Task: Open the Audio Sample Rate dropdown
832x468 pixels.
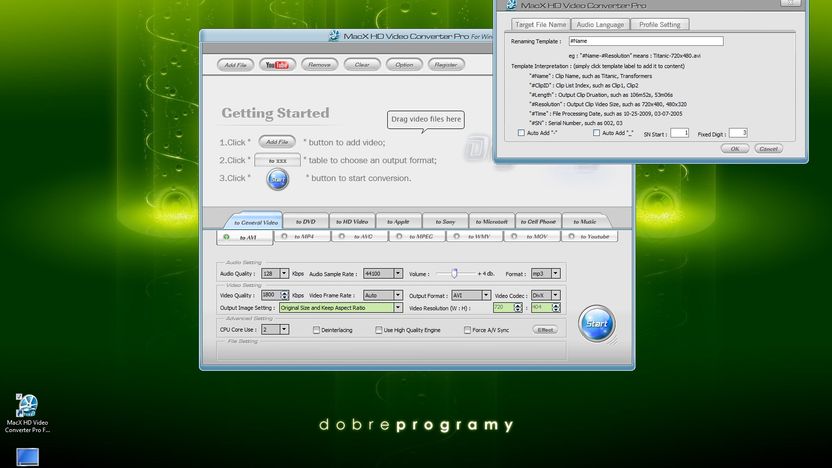Action: click(397, 273)
